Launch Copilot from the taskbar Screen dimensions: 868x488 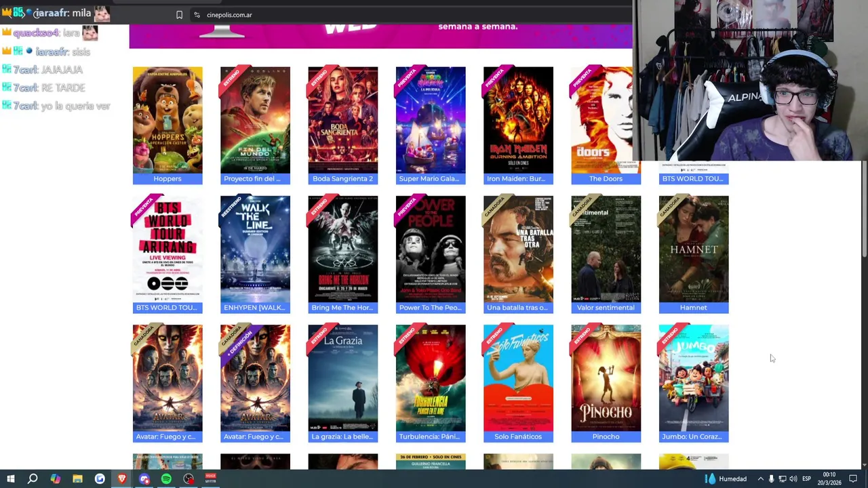tap(55, 479)
